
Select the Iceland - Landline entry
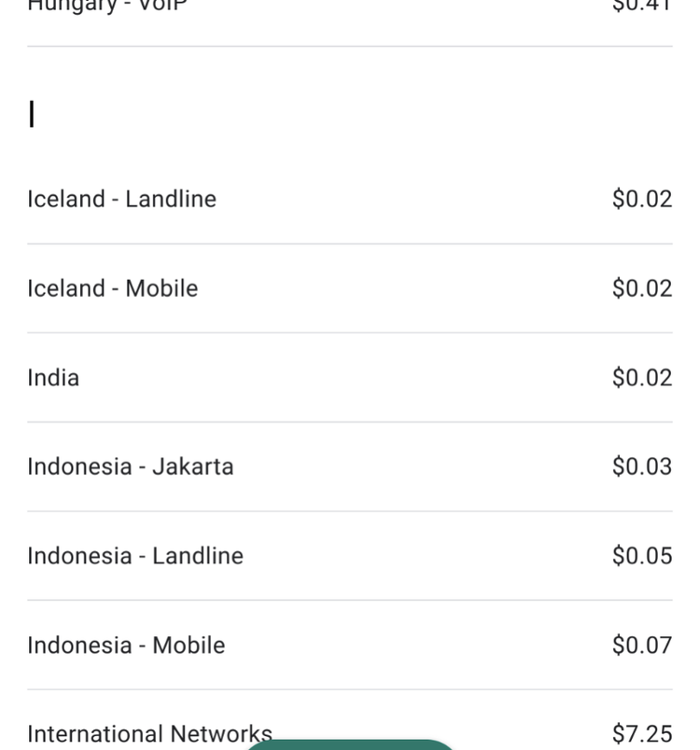(x=350, y=199)
